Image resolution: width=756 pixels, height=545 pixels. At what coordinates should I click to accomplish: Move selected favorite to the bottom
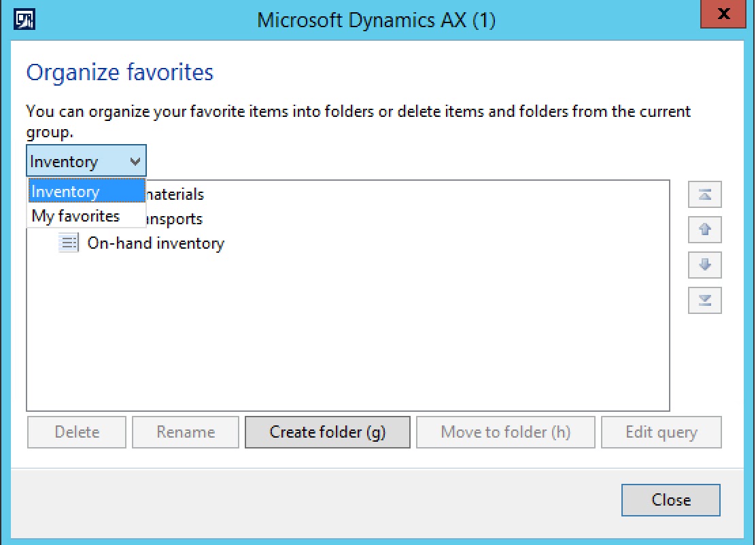tap(704, 300)
